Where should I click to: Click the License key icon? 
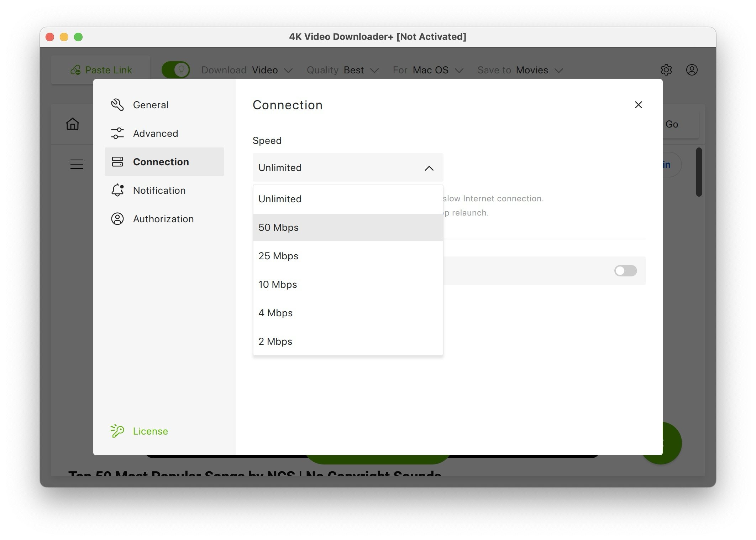117,431
